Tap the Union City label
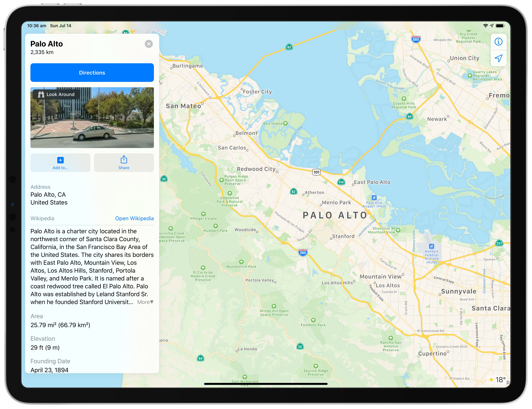 click(465, 58)
